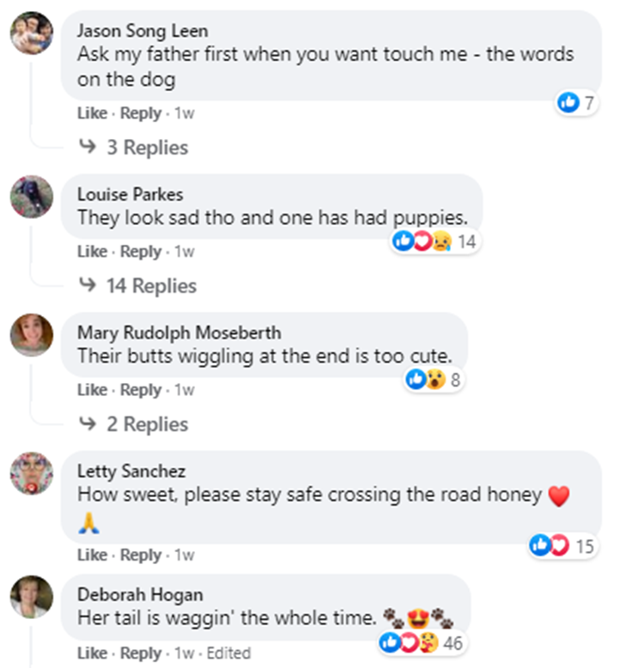
Task: Like Louise Parkes' comment
Action: pos(92,252)
